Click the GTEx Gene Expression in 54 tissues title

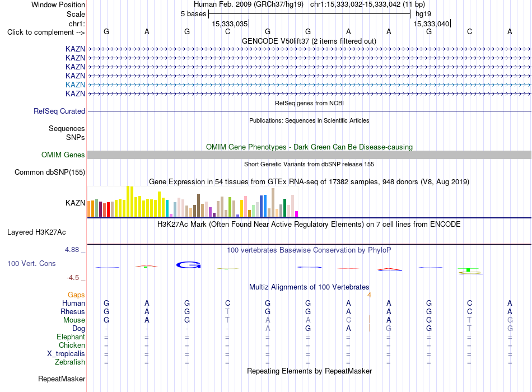tap(309, 181)
